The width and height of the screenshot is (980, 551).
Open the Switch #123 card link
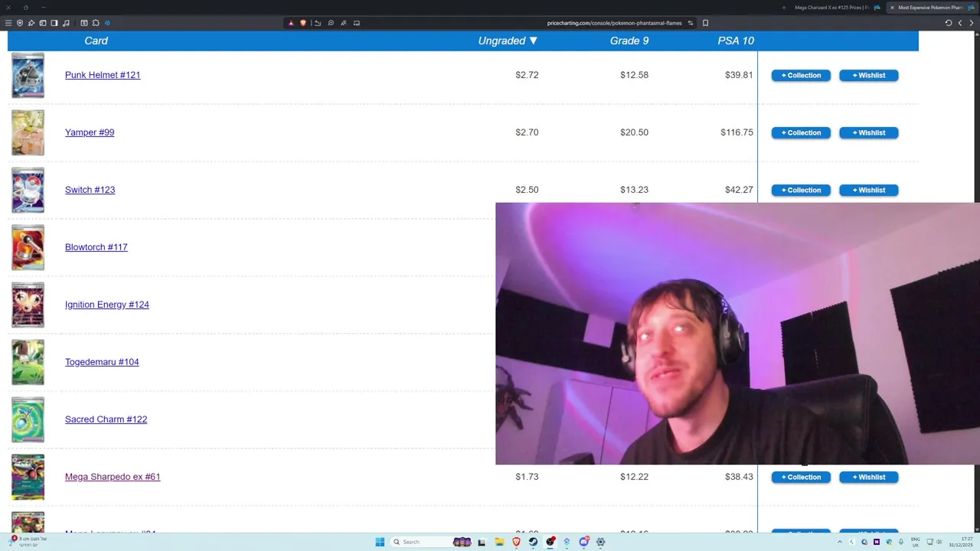90,190
